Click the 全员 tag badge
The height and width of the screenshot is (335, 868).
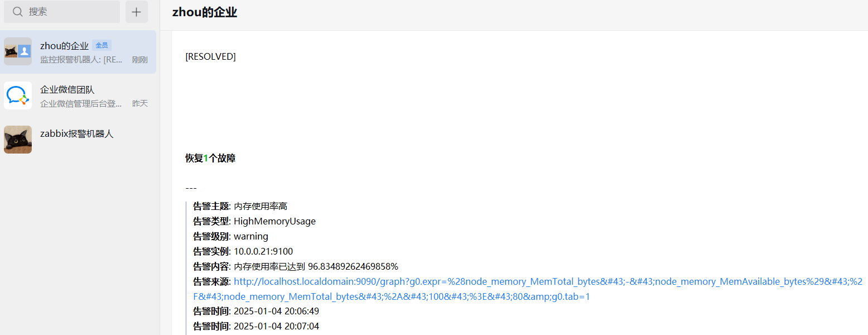102,45
